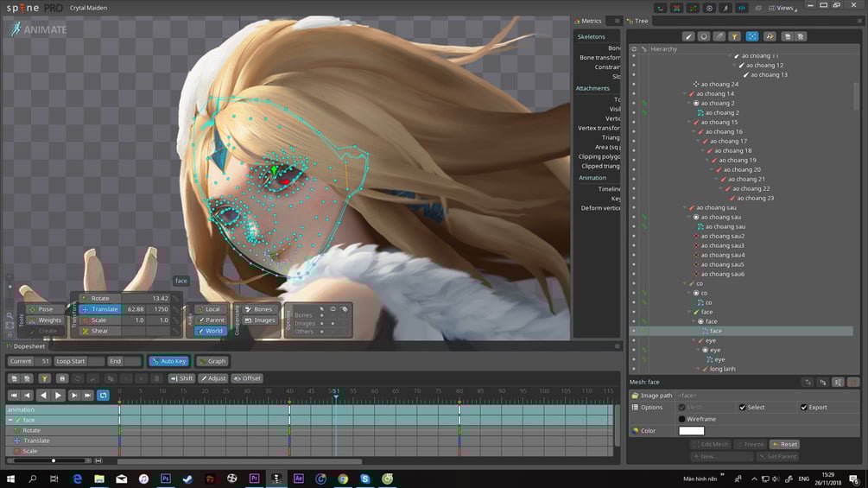The height and width of the screenshot is (488, 868).
Task: Toggle the loop playback button
Action: [x=103, y=395]
